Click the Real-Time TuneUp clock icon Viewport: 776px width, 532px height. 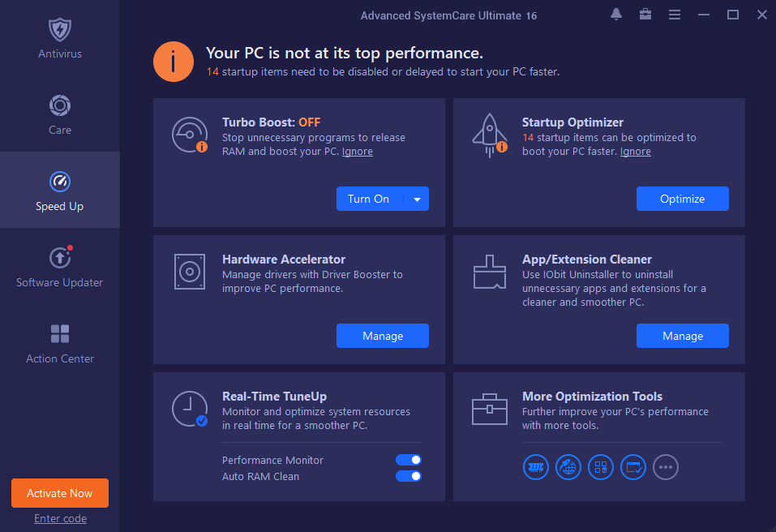pyautogui.click(x=190, y=409)
